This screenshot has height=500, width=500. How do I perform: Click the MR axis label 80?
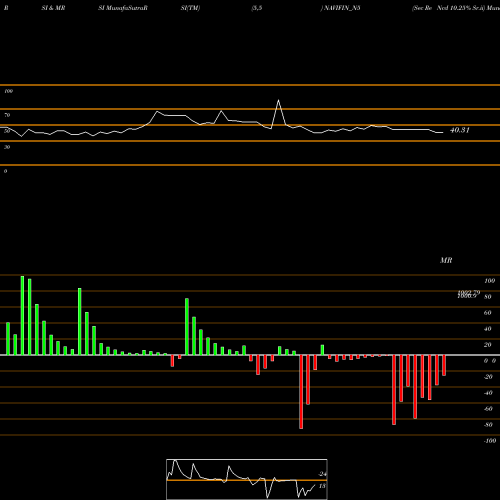point(488,297)
